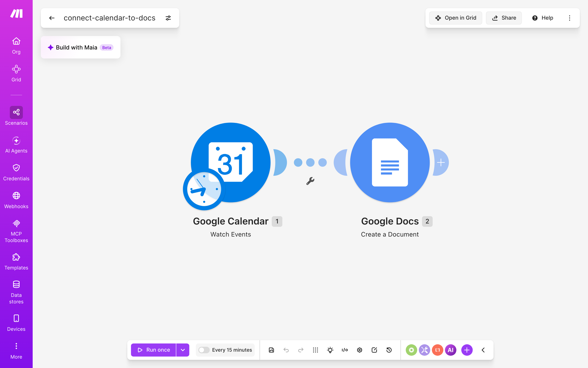Click Open in Grid button

pos(455,18)
